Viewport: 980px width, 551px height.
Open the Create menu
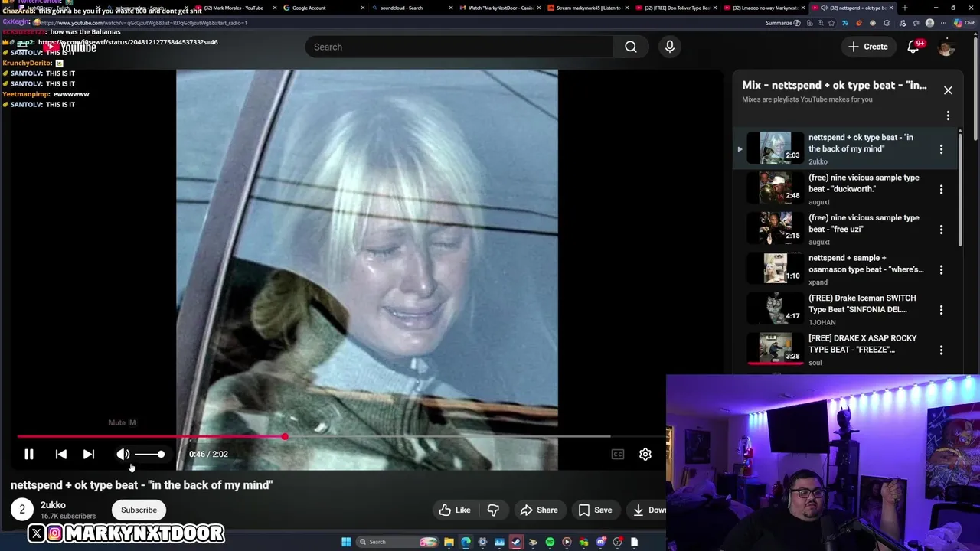click(867, 47)
